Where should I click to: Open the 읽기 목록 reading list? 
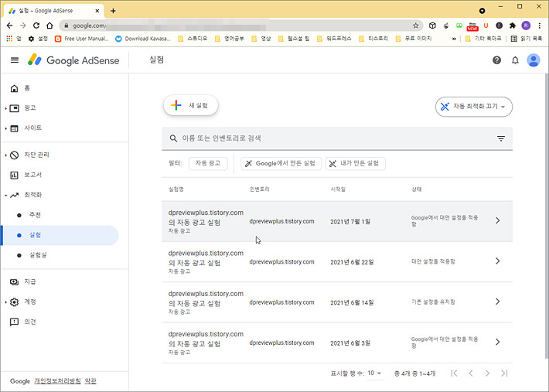[527, 39]
